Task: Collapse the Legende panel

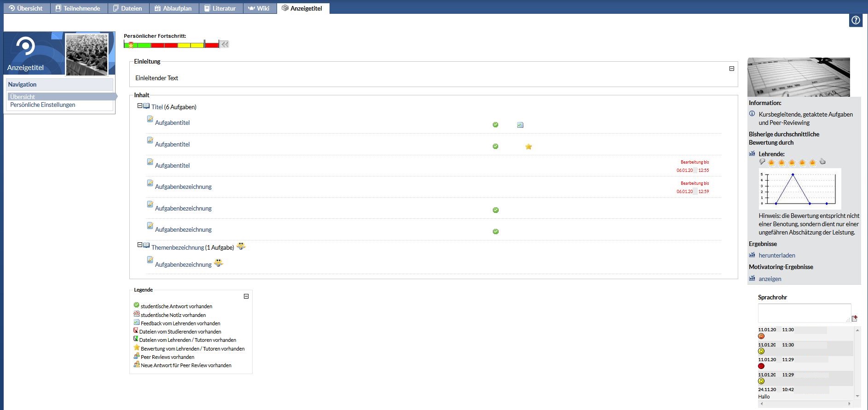Action: coord(246,296)
